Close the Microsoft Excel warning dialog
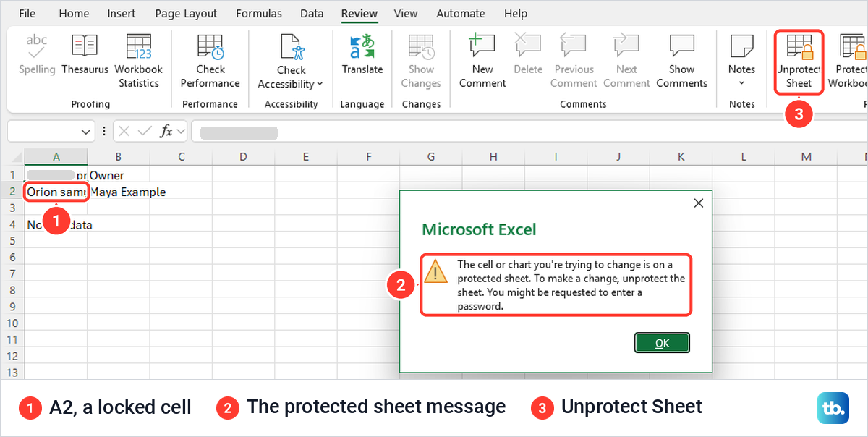Image resolution: width=868 pixels, height=437 pixels. (698, 203)
